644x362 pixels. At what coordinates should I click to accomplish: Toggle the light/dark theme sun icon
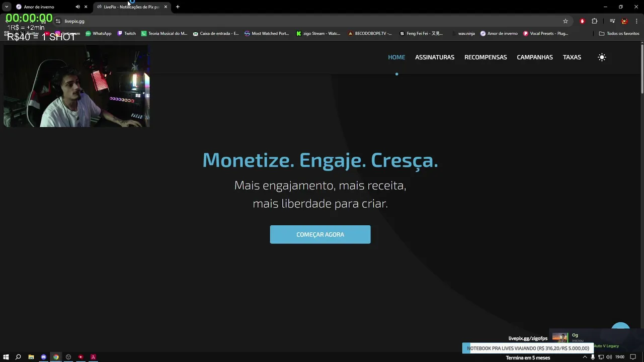[602, 57]
